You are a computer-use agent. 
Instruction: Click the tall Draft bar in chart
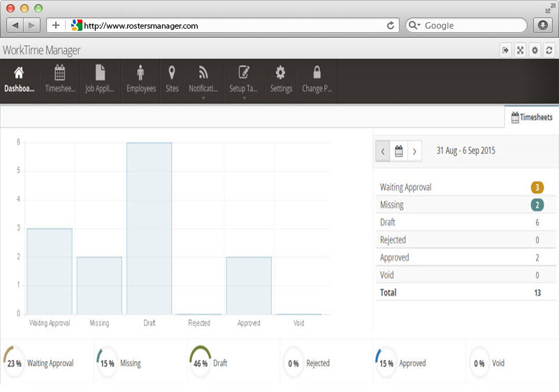pos(149,228)
